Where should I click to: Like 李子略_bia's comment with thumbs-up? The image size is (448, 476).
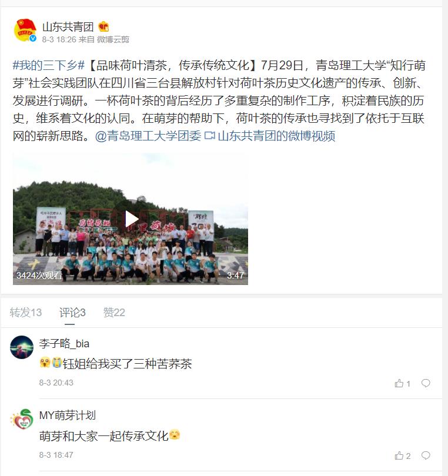coord(403,383)
